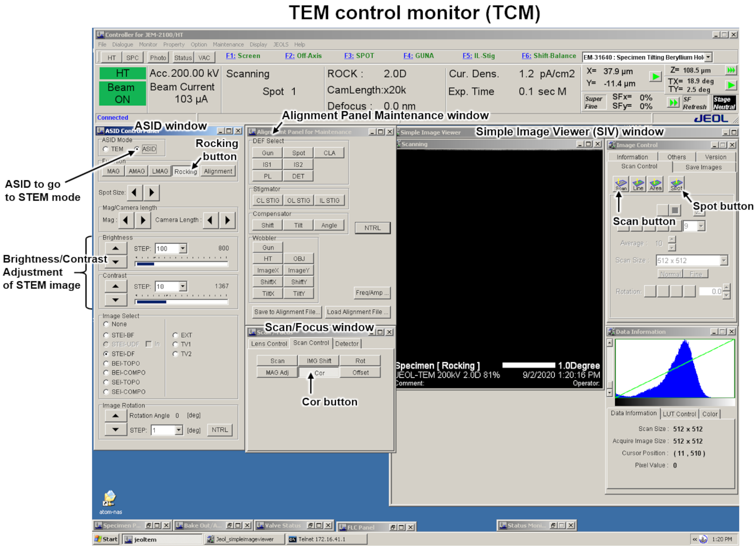Viewport: 756px width, 551px height.
Task: Click the Start button on taskbar
Action: coord(106,539)
